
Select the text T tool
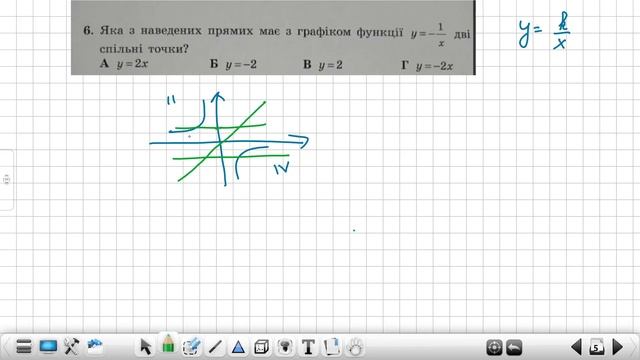coord(308,347)
